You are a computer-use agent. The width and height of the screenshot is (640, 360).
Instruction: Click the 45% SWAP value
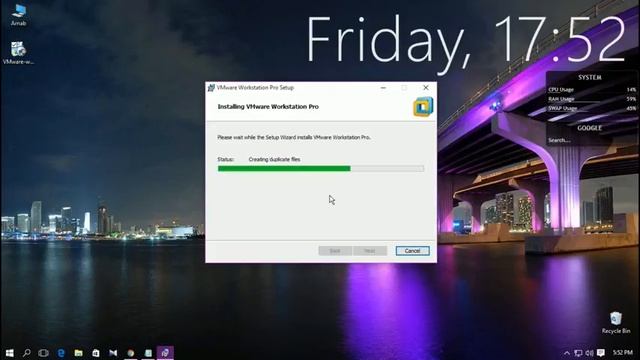[x=631, y=108]
